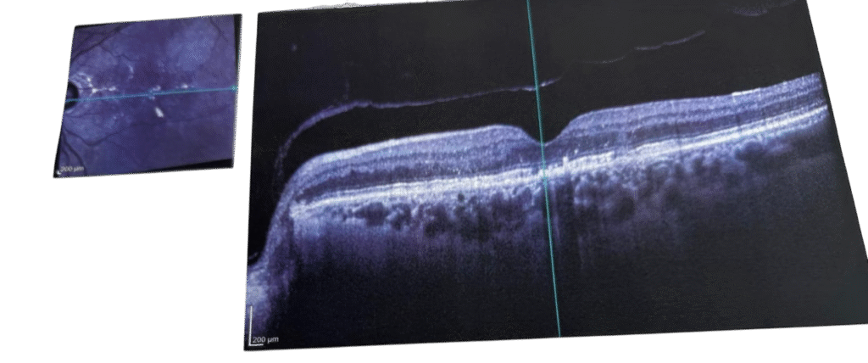
Task: Click the infrared fundus thumbnail image
Action: point(148,95)
